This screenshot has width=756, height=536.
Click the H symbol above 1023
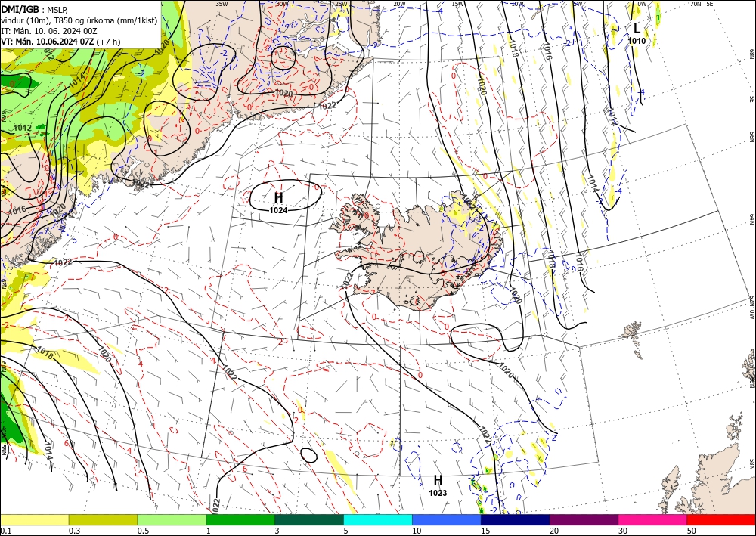438,480
